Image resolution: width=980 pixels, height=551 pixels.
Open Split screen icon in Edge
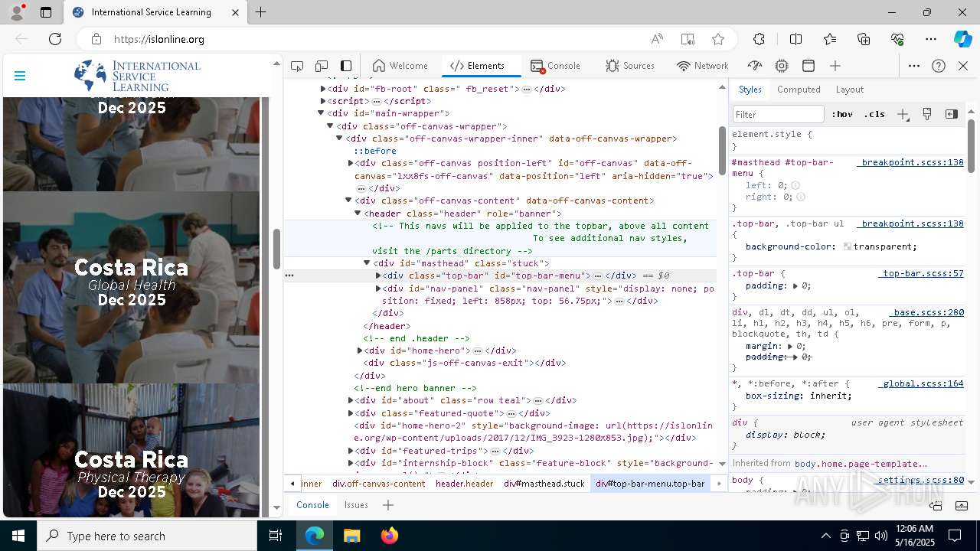click(795, 39)
